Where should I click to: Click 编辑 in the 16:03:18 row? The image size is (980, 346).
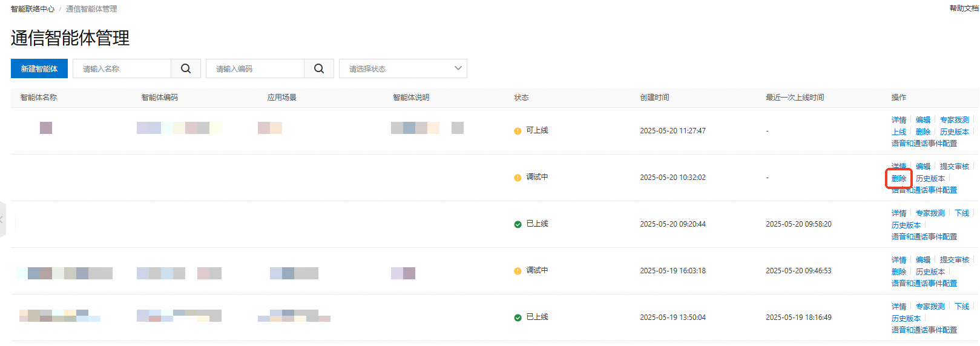(923, 260)
